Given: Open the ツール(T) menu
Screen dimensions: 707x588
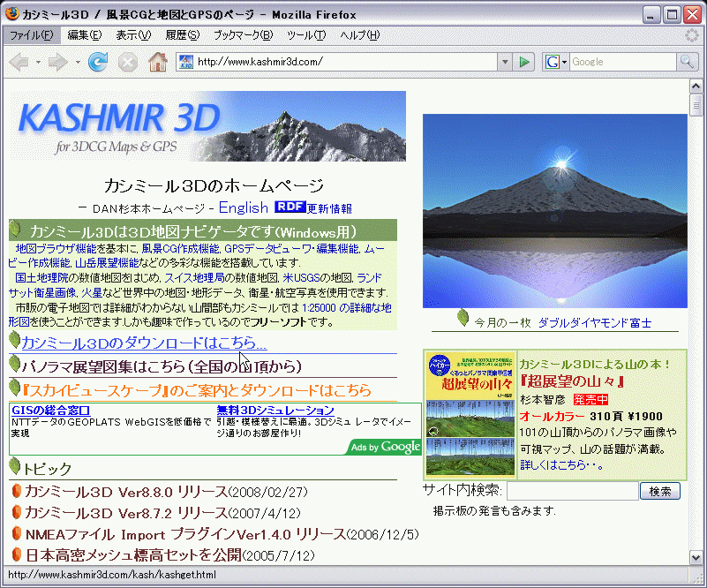Looking at the screenshot, I should (306, 35).
